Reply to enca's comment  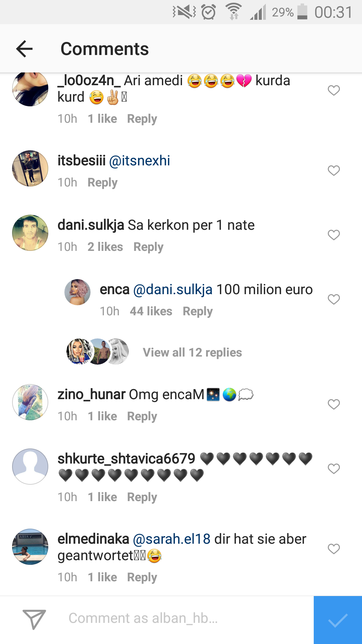[x=197, y=312]
